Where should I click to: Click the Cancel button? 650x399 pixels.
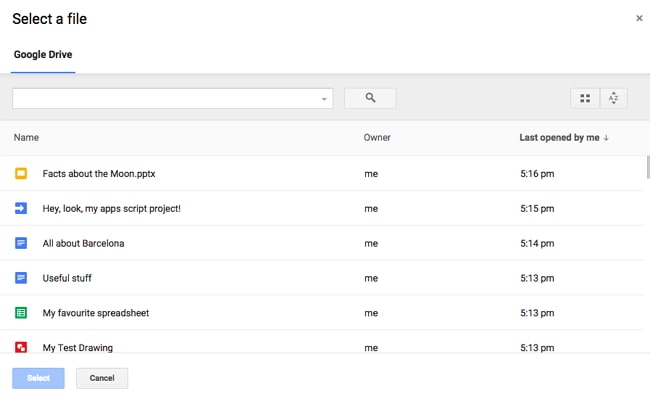click(102, 378)
